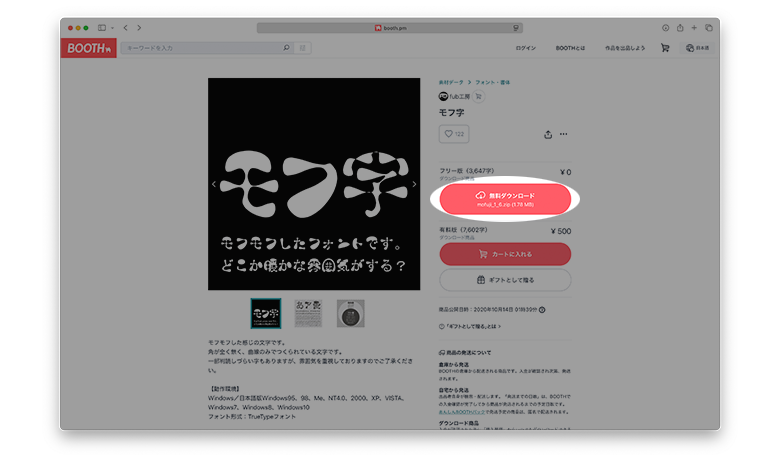Click the あんしんBOOTHパック link
Screen dimensions: 780x455
click(461, 412)
